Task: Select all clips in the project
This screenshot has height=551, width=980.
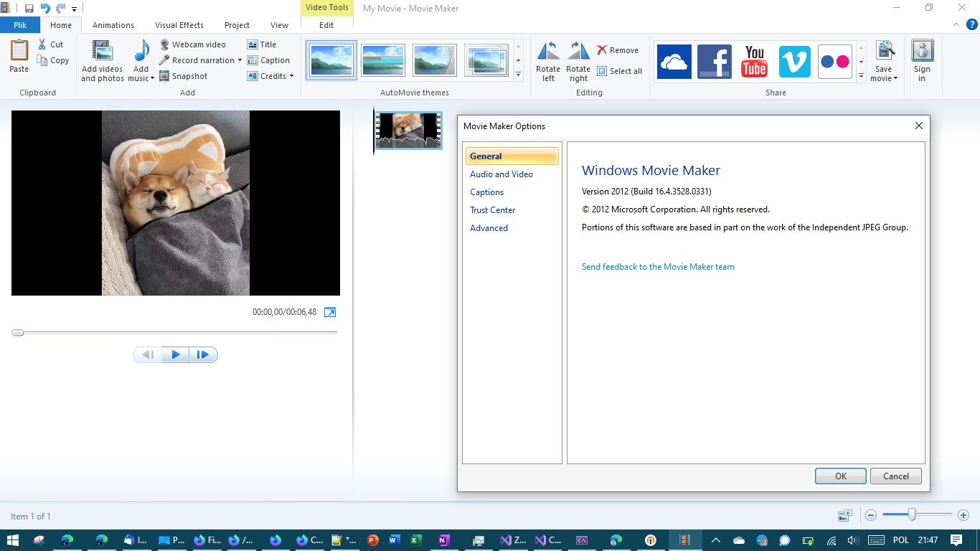Action: 620,71
